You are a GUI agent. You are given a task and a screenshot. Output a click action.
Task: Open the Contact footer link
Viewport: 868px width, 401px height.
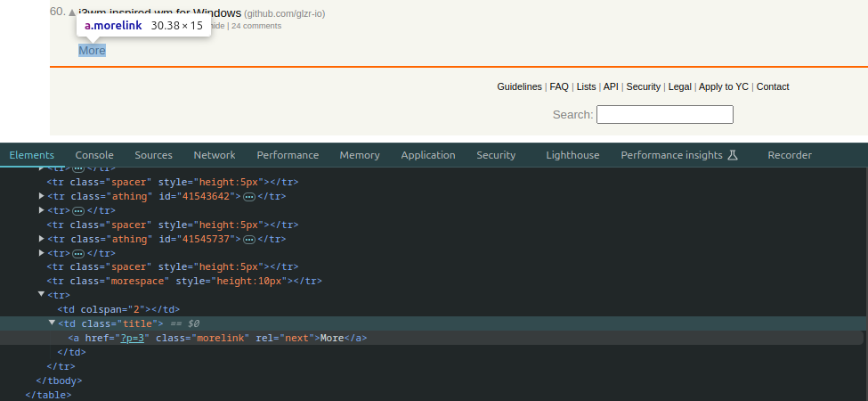coord(773,86)
